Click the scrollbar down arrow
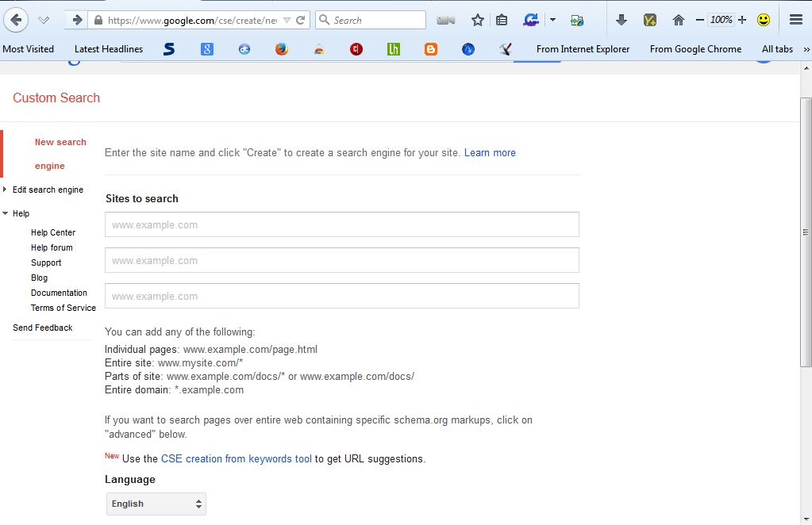The height and width of the screenshot is (525, 812). 806,519
